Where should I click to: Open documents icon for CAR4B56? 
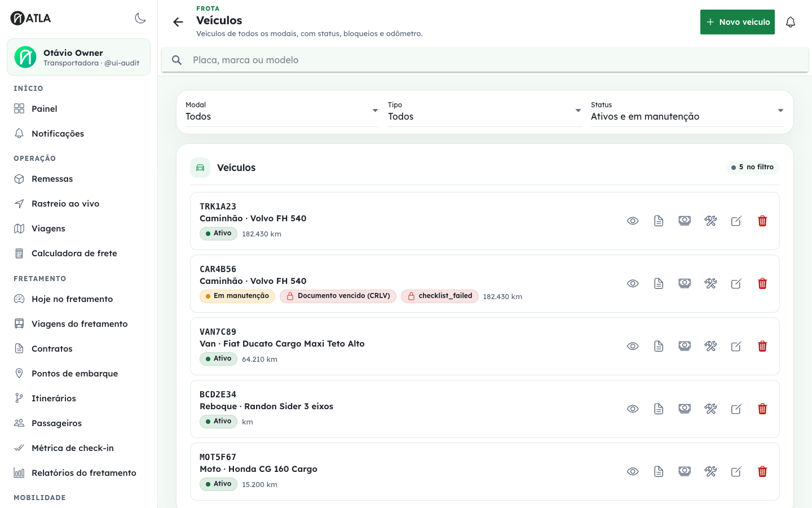tap(659, 284)
